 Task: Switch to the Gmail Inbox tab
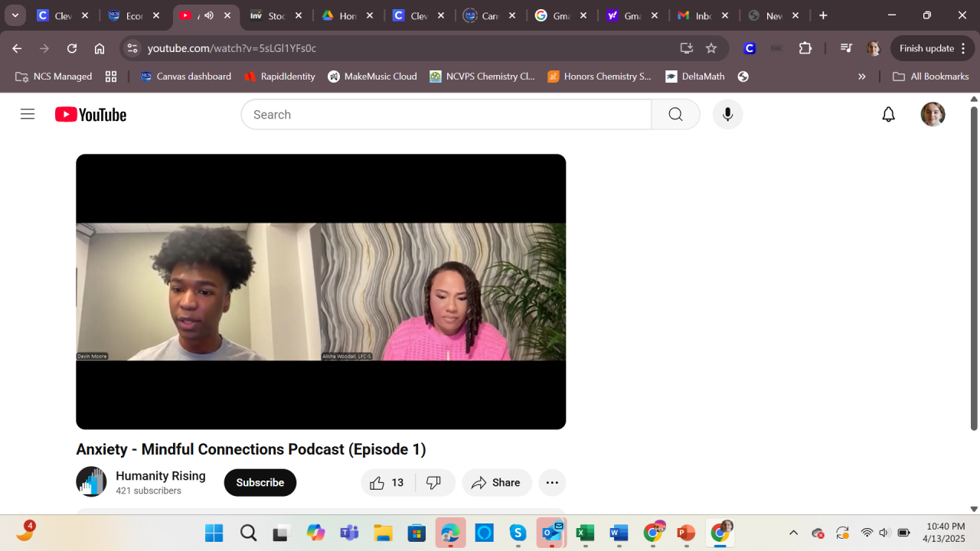tap(703, 15)
